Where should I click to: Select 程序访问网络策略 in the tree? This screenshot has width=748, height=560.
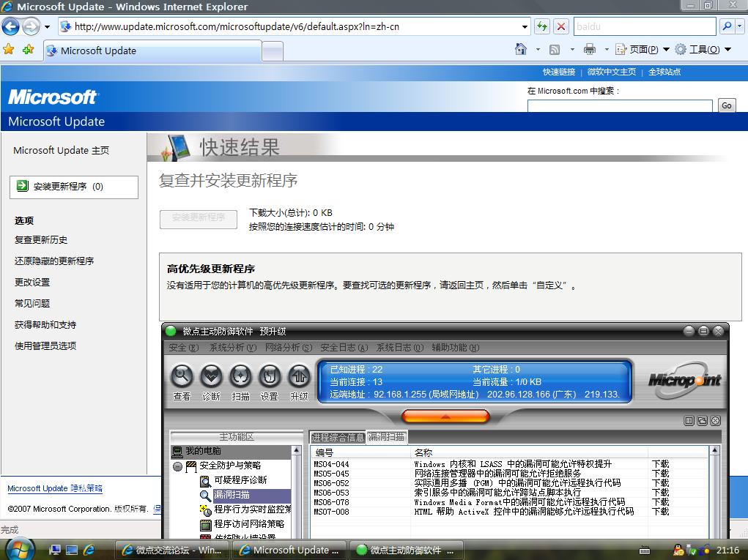(x=249, y=524)
